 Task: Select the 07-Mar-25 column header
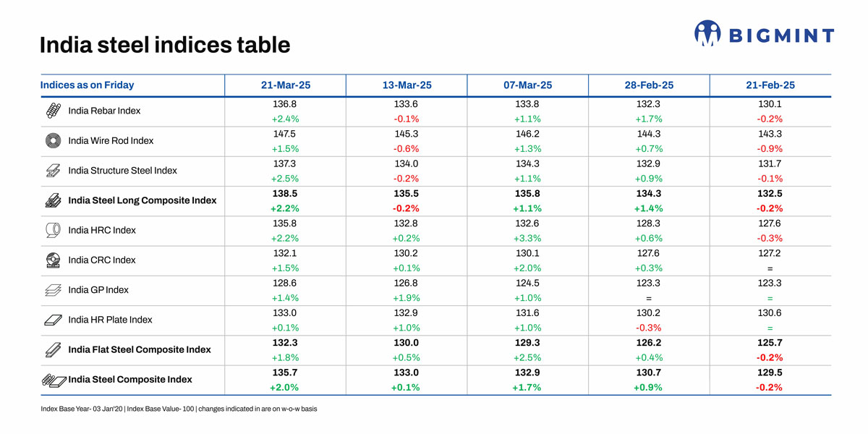tap(528, 85)
